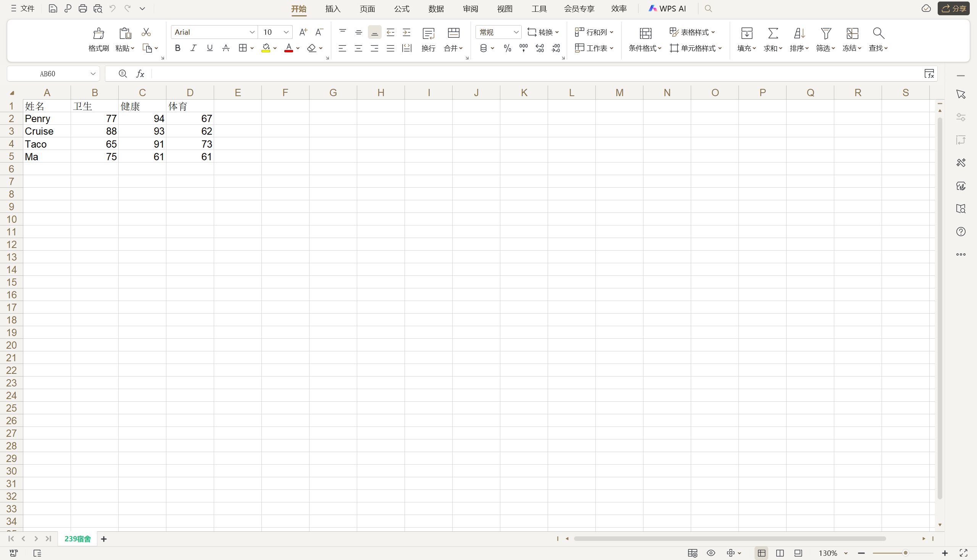This screenshot has height=560, width=977.
Task: Expand the 130% zoom level dropdown
Action: 845,553
